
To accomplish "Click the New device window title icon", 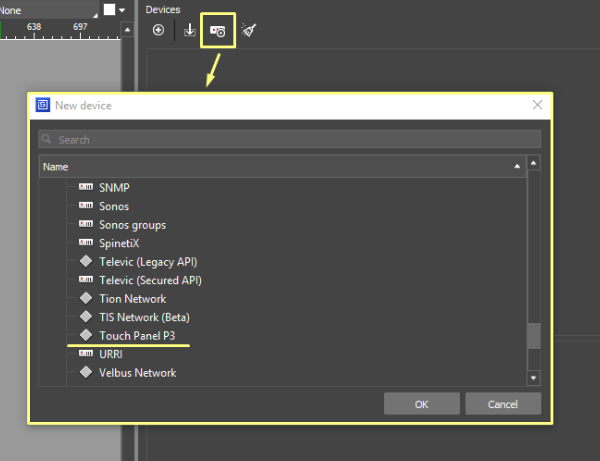I will point(43,105).
